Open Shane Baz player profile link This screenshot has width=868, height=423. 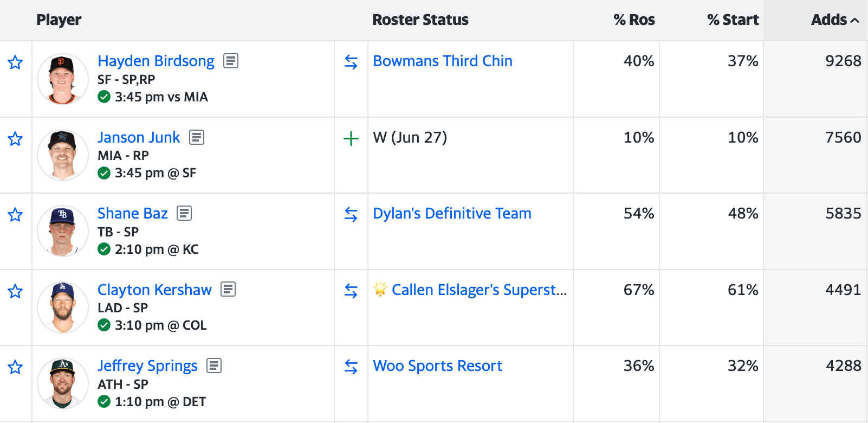pyautogui.click(x=133, y=213)
